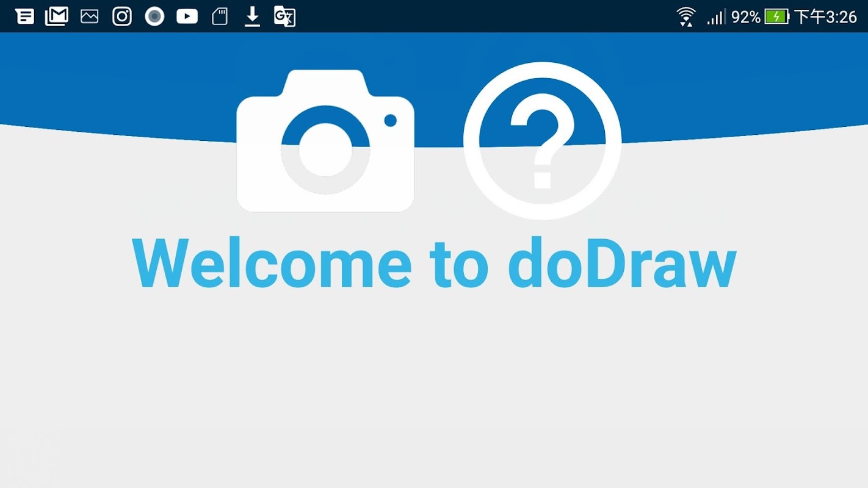Open the camera to capture a photo

(325, 141)
